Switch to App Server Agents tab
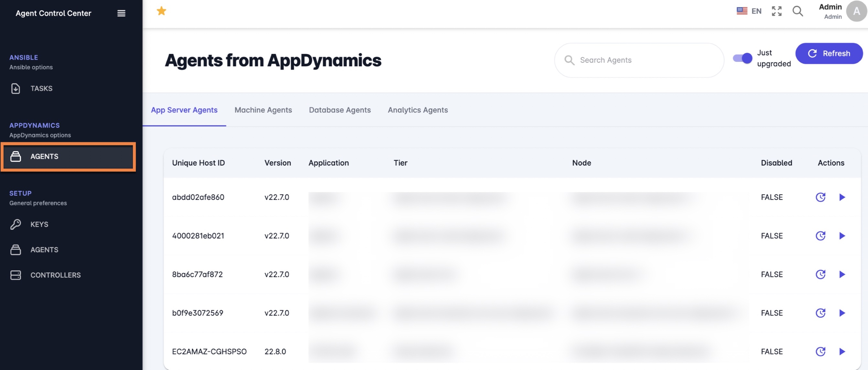Screen dimensions: 868x370 coord(184,110)
